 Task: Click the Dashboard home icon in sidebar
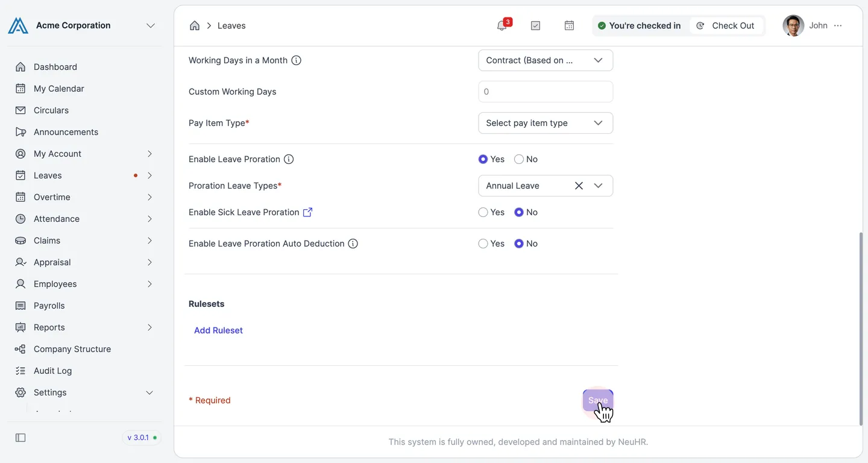[x=20, y=67]
